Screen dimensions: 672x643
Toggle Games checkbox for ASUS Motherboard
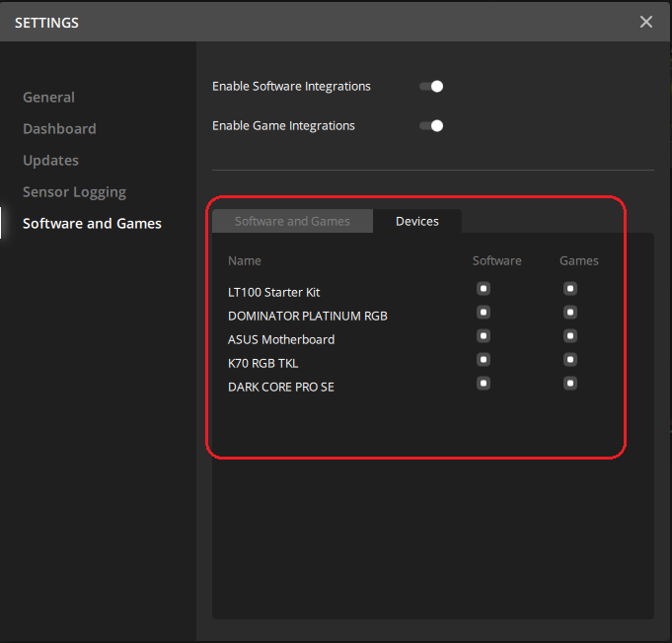[x=570, y=336]
